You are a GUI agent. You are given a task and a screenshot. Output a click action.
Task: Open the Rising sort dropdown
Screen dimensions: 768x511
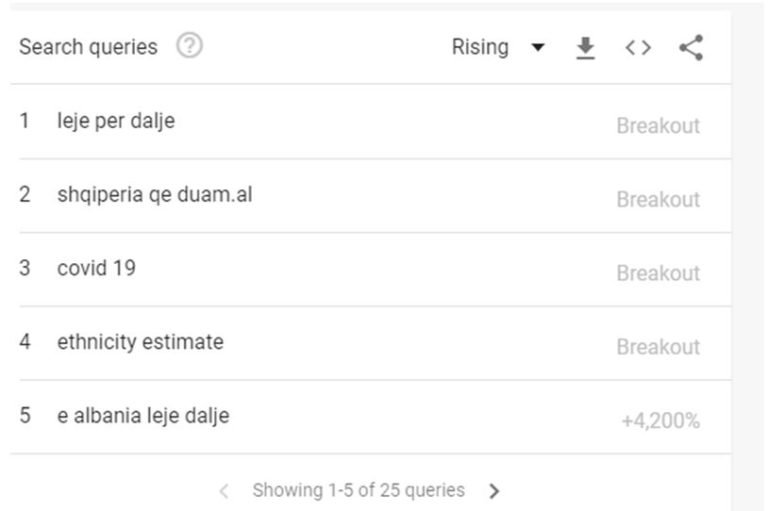(x=481, y=47)
